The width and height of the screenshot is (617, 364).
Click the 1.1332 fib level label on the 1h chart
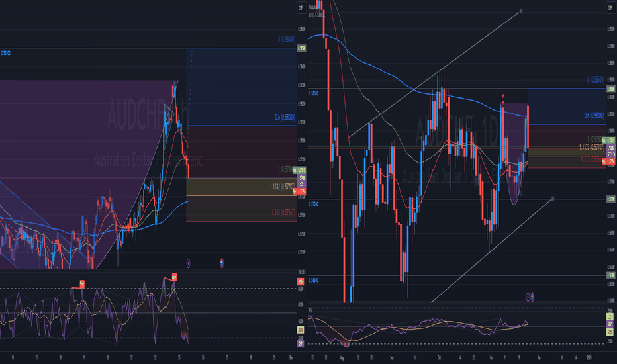(x=283, y=187)
